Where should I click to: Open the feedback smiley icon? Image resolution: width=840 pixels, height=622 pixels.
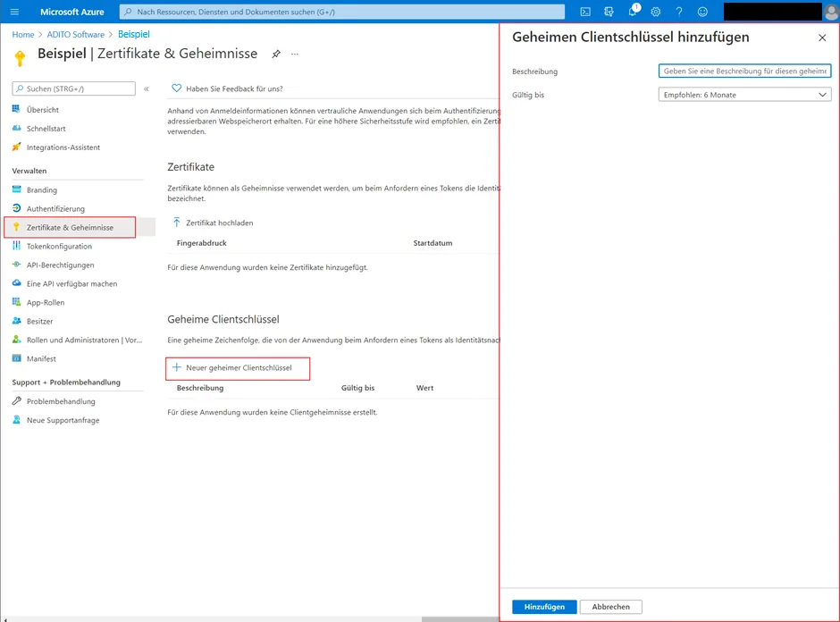coord(702,12)
